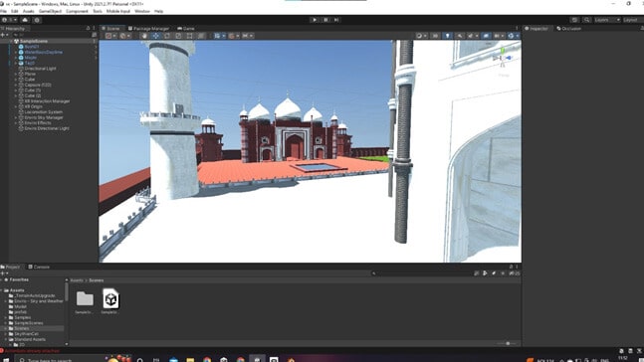The image size is (644, 362).
Task: Open the SampleScene asset file
Action: coord(110,301)
